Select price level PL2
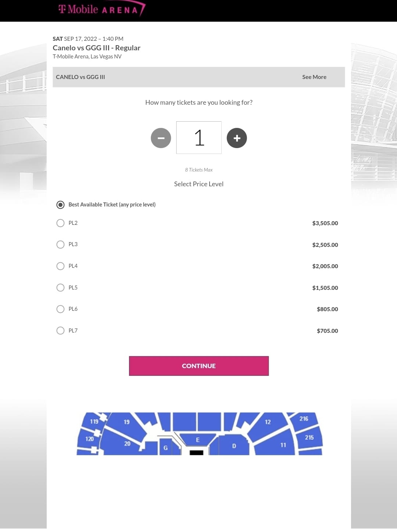Image resolution: width=397 pixels, height=532 pixels. (60, 223)
